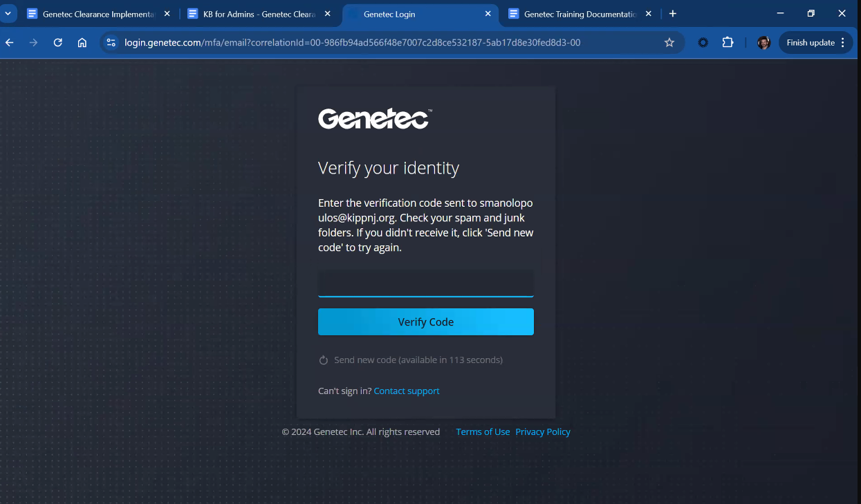Screen dimensions: 861x504
Task: Go to the browser home page
Action: (82, 43)
